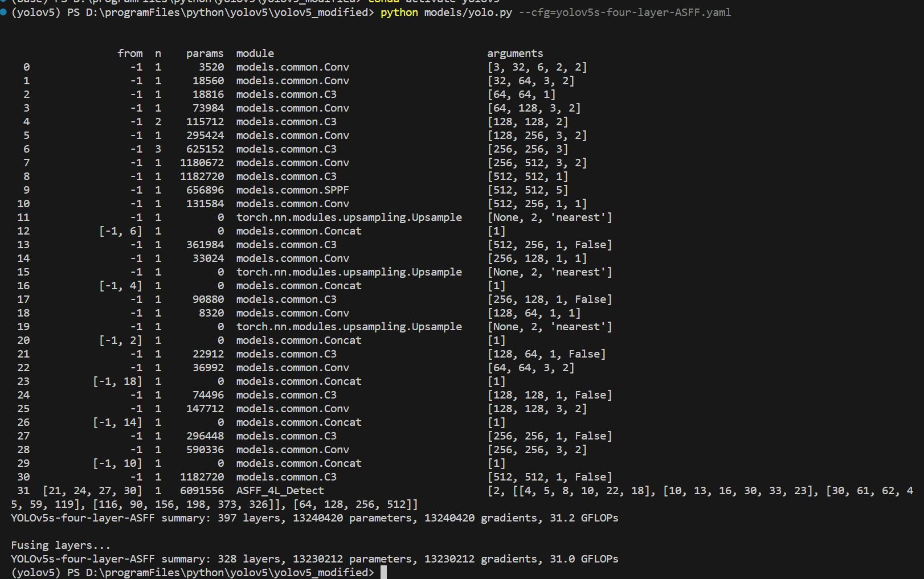Click the 'ASFF_4L_Detect' module name
924x579 pixels.
click(x=280, y=490)
